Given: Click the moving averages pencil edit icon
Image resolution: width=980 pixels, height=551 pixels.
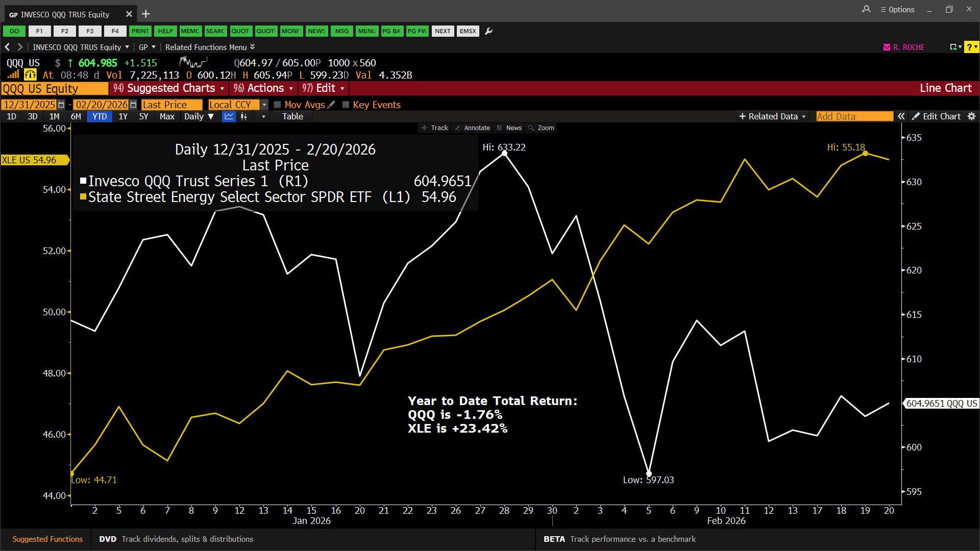Looking at the screenshot, I should [x=331, y=105].
